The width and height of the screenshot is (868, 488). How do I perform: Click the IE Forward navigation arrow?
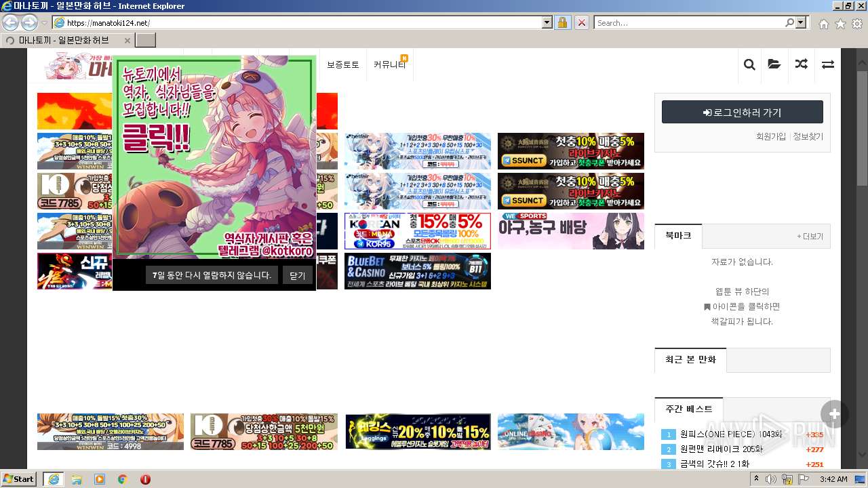29,23
